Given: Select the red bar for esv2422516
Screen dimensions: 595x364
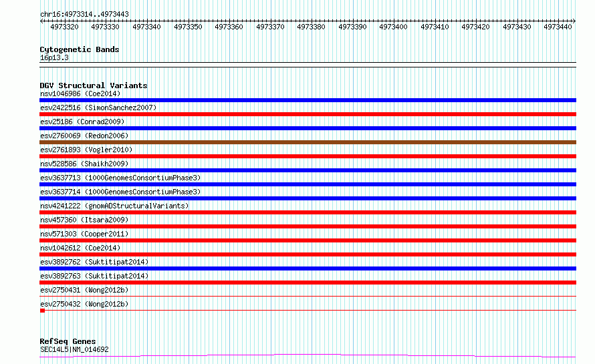Looking at the screenshot, I should point(308,114).
